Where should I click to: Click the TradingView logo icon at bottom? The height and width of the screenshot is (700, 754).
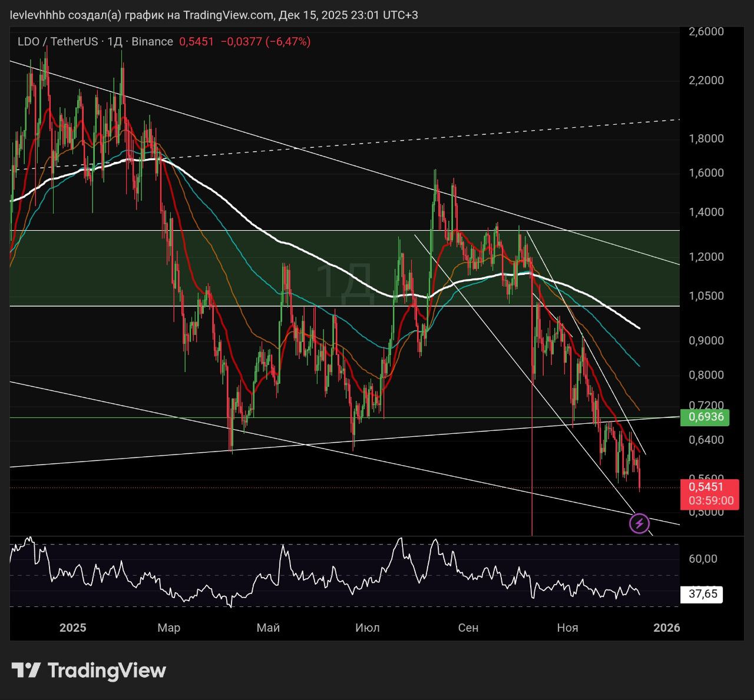26,670
